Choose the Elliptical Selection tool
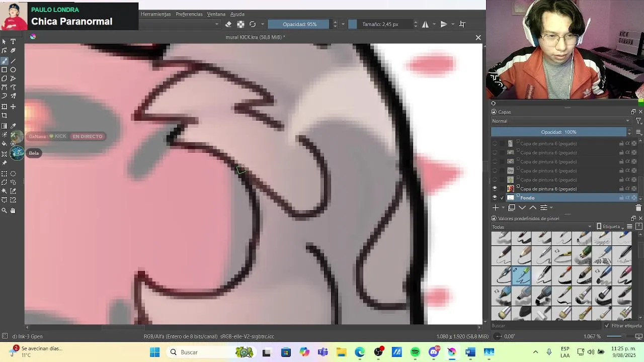This screenshot has width=644, height=362. pyautogui.click(x=13, y=173)
